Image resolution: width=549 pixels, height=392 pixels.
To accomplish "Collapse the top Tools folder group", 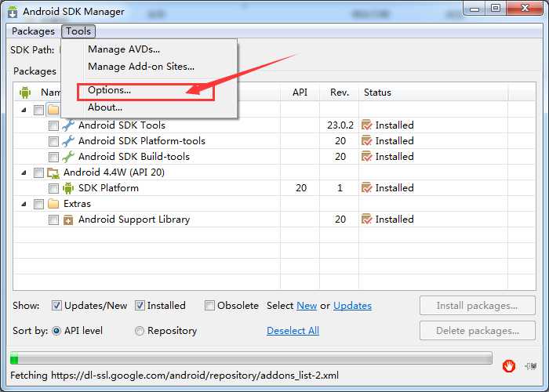I will point(24,110).
